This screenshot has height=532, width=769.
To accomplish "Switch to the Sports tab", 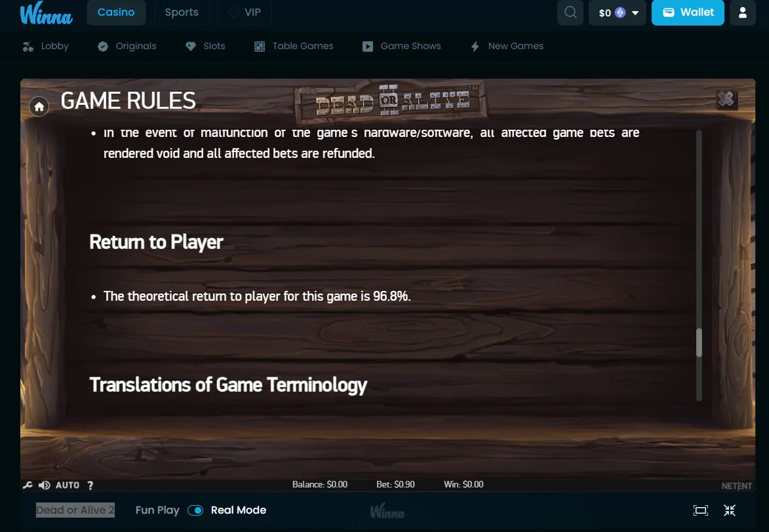I will point(182,12).
